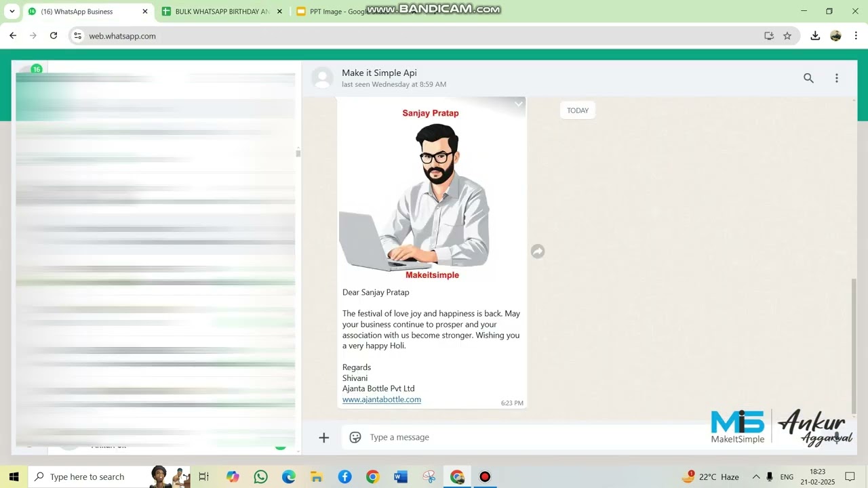
Task: Open Google Chrome from the taskbar
Action: coord(372,476)
